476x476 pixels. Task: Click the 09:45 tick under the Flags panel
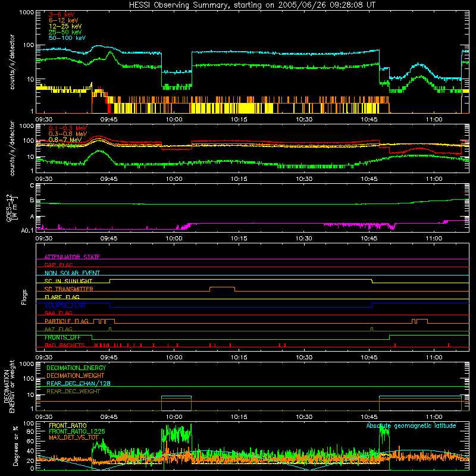tap(109, 358)
